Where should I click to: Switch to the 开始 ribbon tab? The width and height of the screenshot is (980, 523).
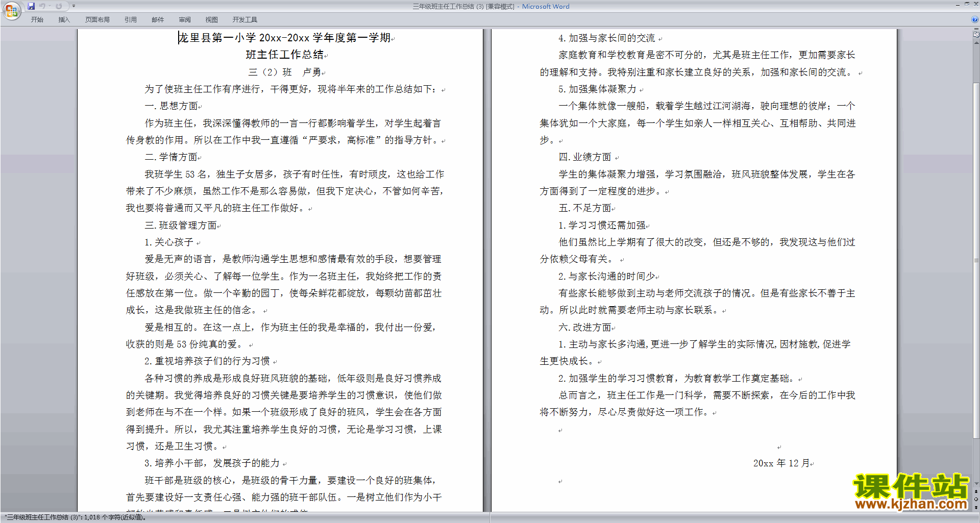tap(37, 20)
